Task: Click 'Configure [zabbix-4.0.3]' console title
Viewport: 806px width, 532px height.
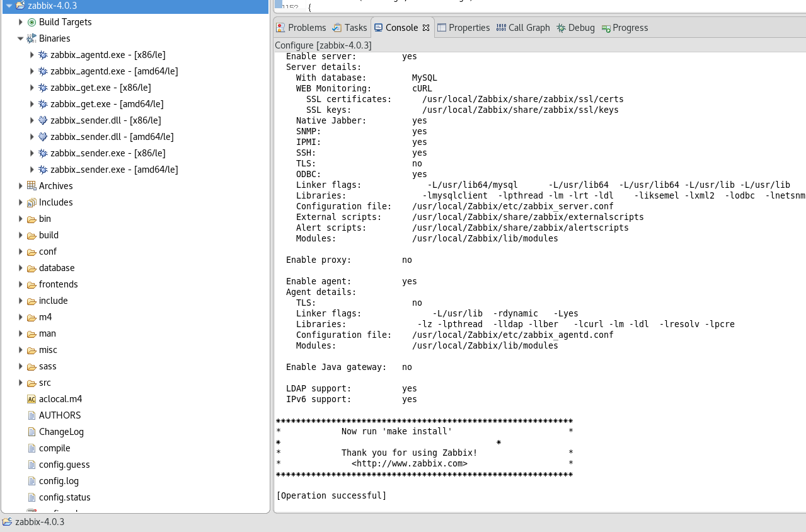Action: pyautogui.click(x=323, y=45)
